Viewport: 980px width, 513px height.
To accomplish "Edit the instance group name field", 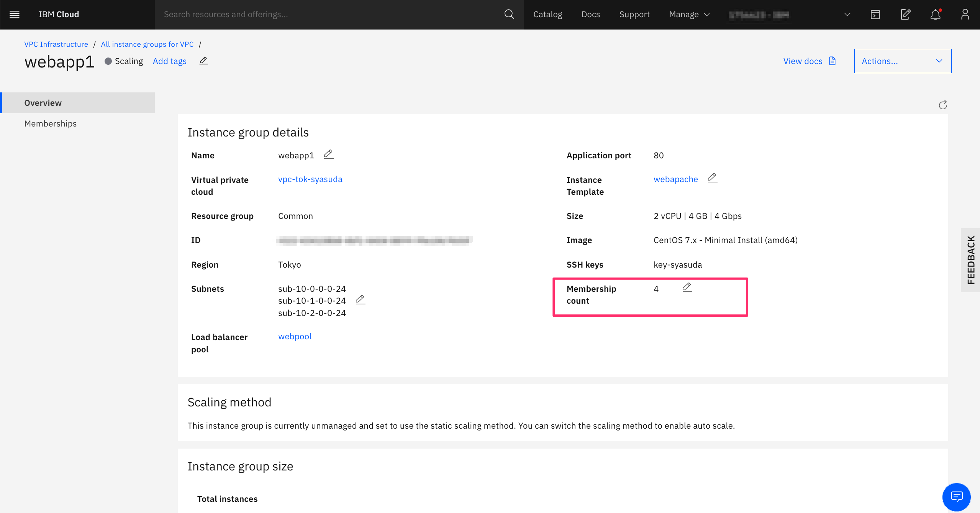I will pos(328,155).
